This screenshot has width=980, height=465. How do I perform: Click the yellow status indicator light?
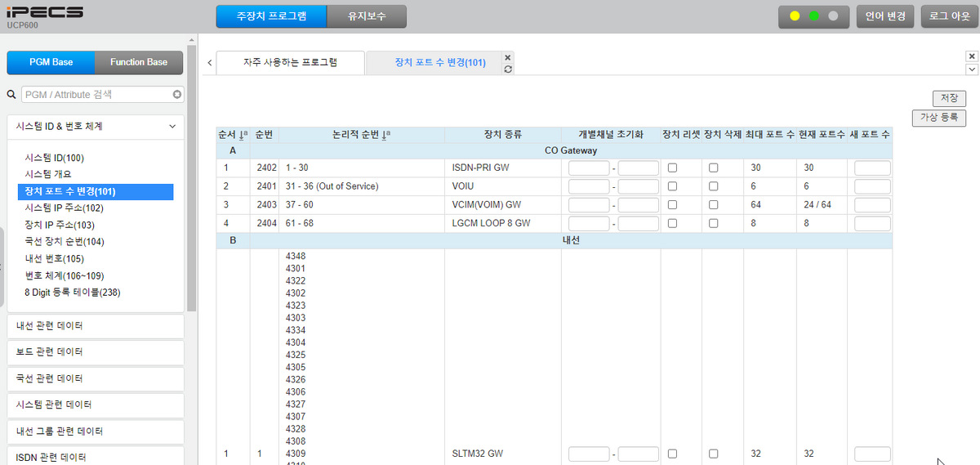click(795, 16)
